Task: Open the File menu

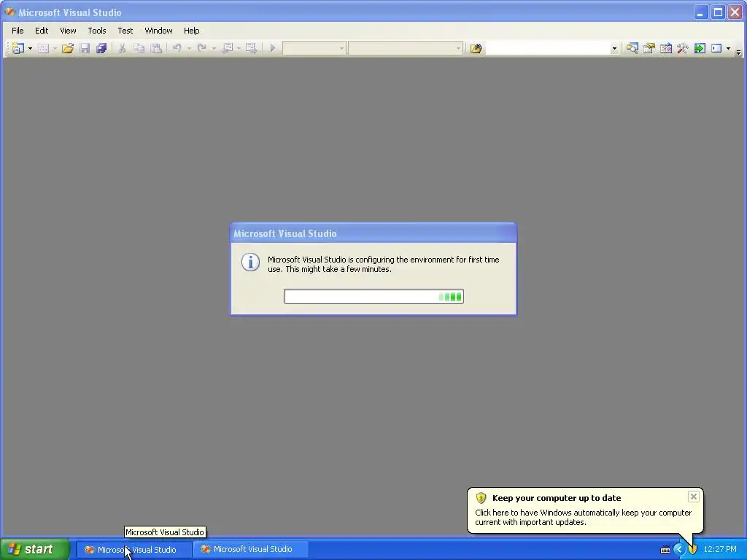Action: point(18,31)
